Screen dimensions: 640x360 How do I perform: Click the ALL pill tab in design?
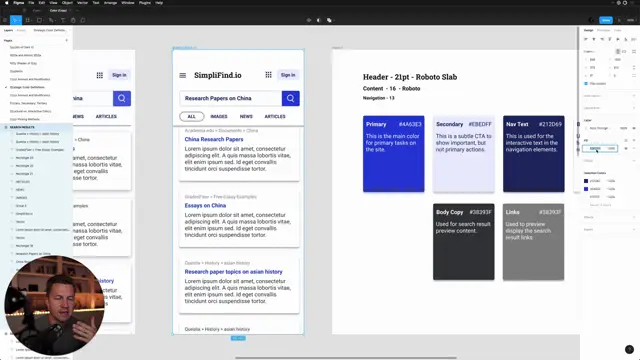(x=191, y=116)
